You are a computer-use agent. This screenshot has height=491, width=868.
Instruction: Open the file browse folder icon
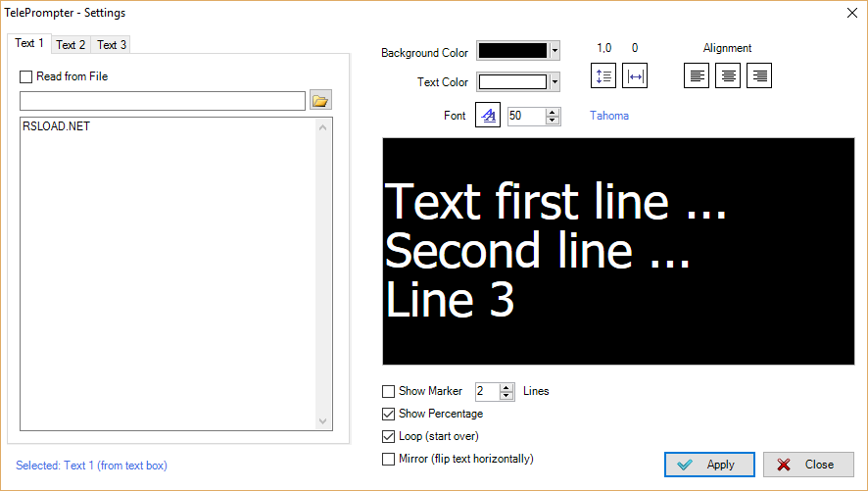coord(320,100)
